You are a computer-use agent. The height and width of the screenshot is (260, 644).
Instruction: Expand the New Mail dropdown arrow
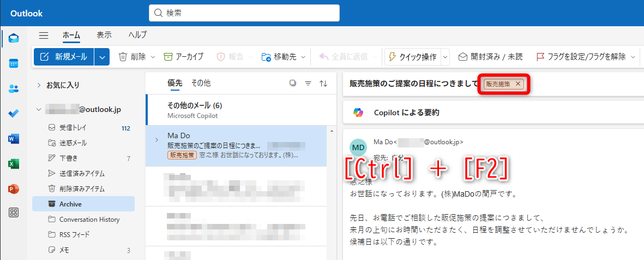(x=102, y=57)
